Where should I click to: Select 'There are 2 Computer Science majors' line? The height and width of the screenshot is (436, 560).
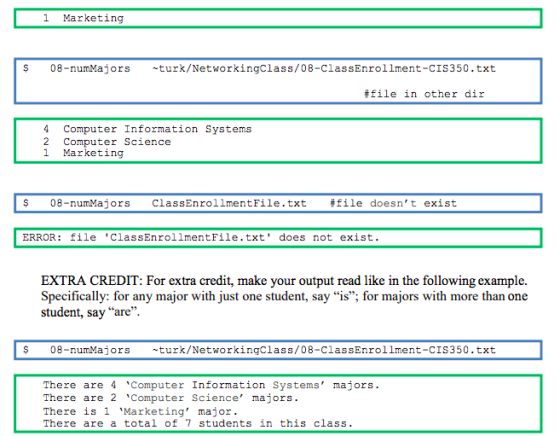pyautogui.click(x=171, y=398)
